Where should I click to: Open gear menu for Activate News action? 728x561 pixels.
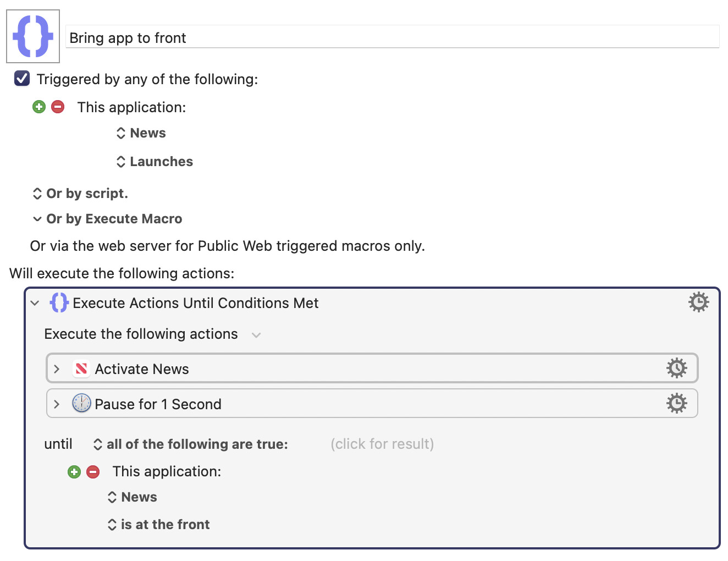click(x=676, y=368)
